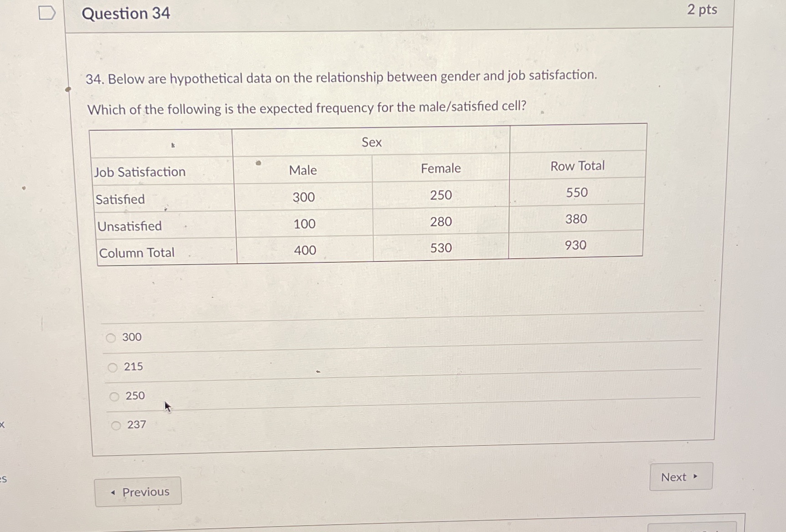Click the Sex table header

tap(371, 142)
